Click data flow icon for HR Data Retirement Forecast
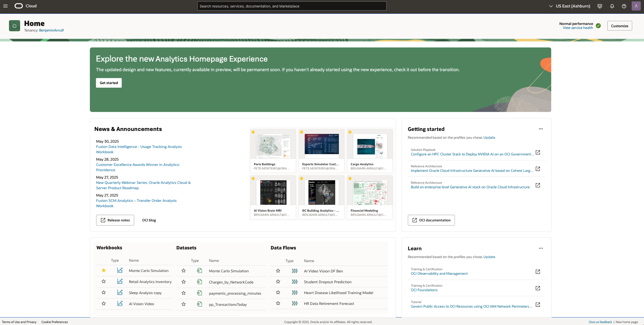Image resolution: width=644 pixels, height=325 pixels. coord(295,303)
